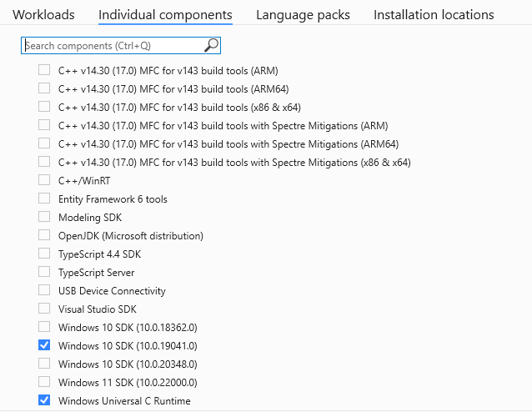532x412 pixels.
Task: Go to the Installation locations tab
Action: [434, 15]
